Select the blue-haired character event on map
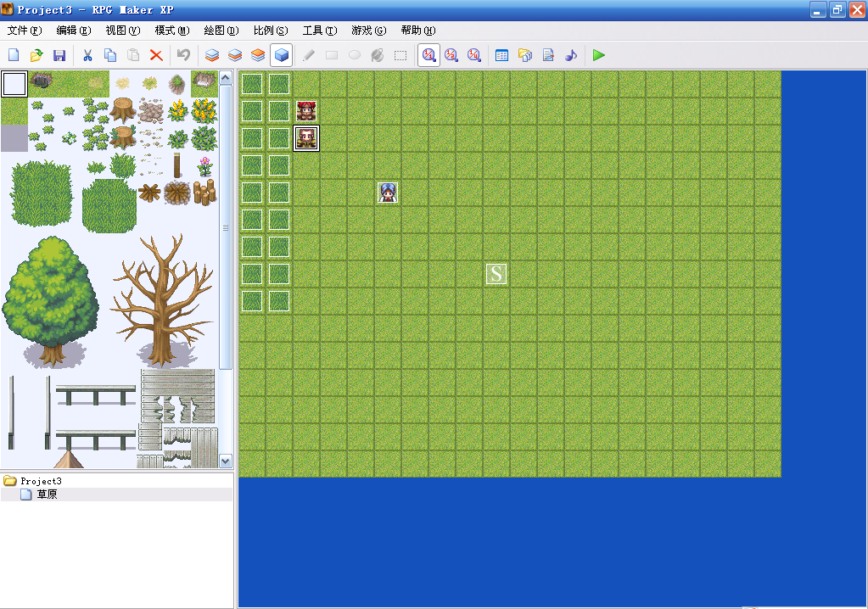Image resolution: width=868 pixels, height=609 pixels. tap(388, 193)
